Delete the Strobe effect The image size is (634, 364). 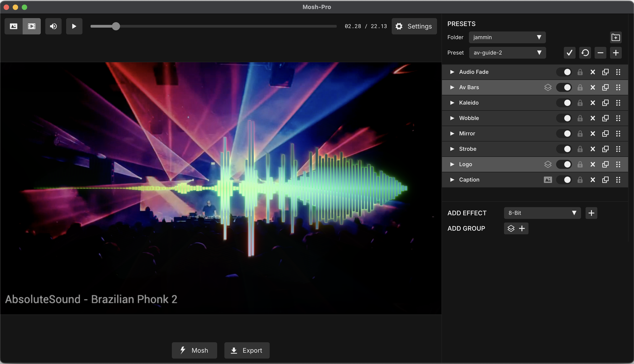(x=593, y=149)
